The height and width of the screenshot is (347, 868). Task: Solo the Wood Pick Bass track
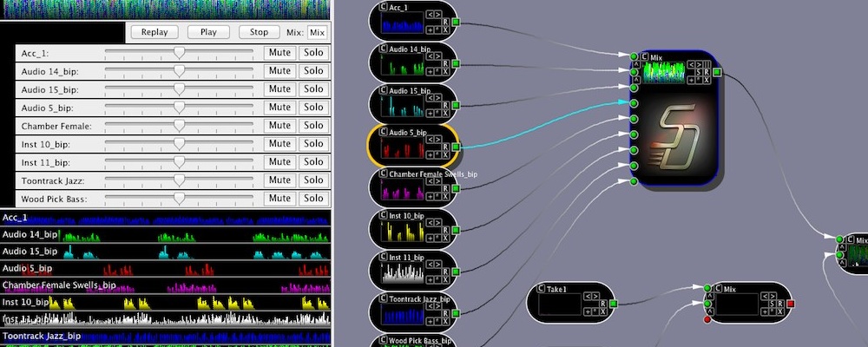313,199
